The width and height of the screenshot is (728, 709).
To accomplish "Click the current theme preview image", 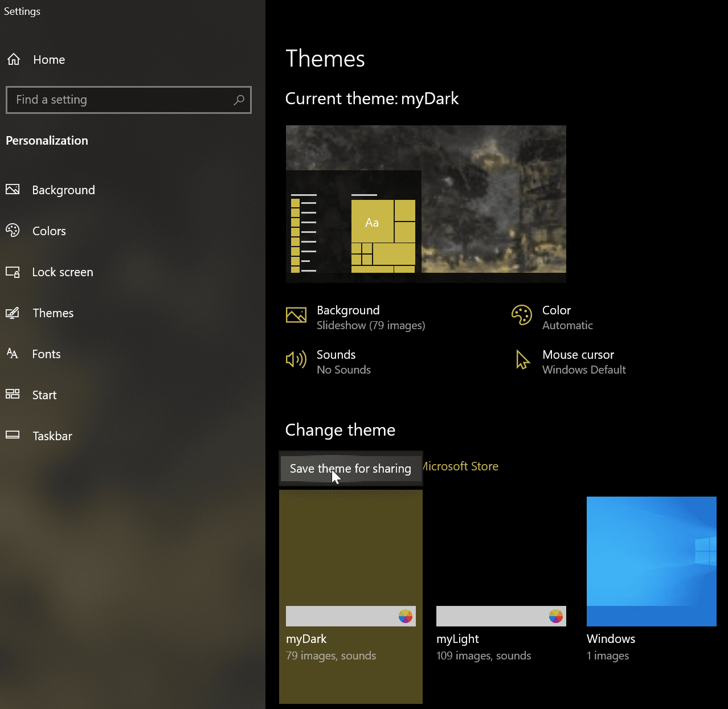I will (426, 204).
